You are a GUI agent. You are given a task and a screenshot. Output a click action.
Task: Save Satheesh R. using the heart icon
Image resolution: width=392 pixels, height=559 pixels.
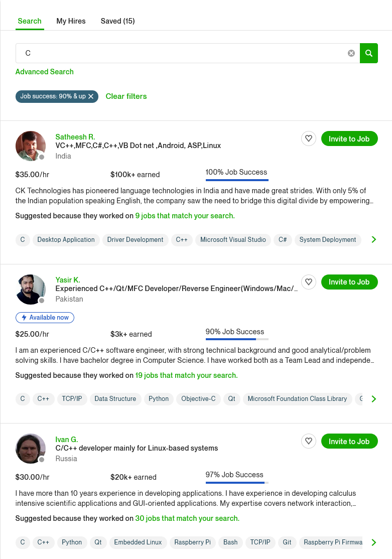[309, 138]
